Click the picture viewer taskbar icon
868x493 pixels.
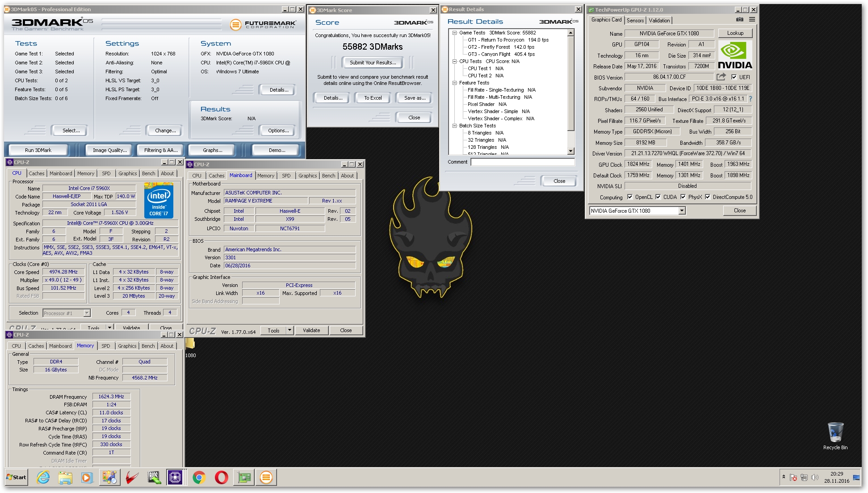click(109, 477)
